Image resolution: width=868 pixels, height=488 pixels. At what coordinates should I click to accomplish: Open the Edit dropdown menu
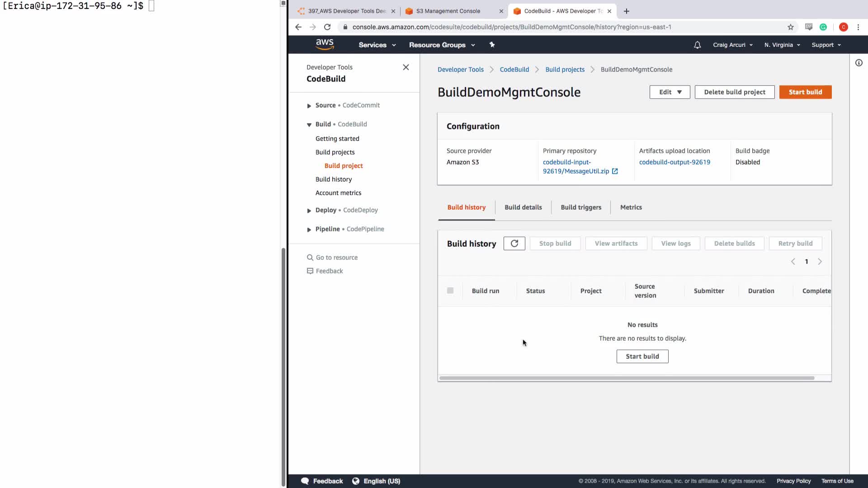coord(670,92)
